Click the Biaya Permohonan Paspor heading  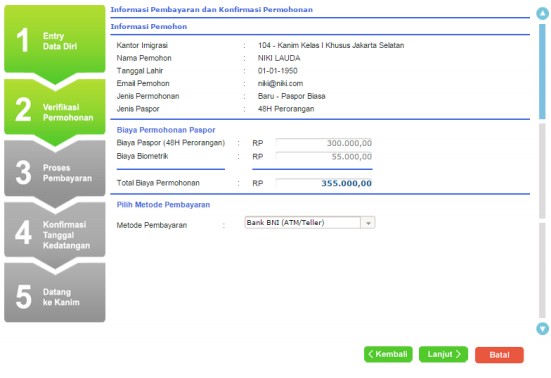pyautogui.click(x=166, y=130)
